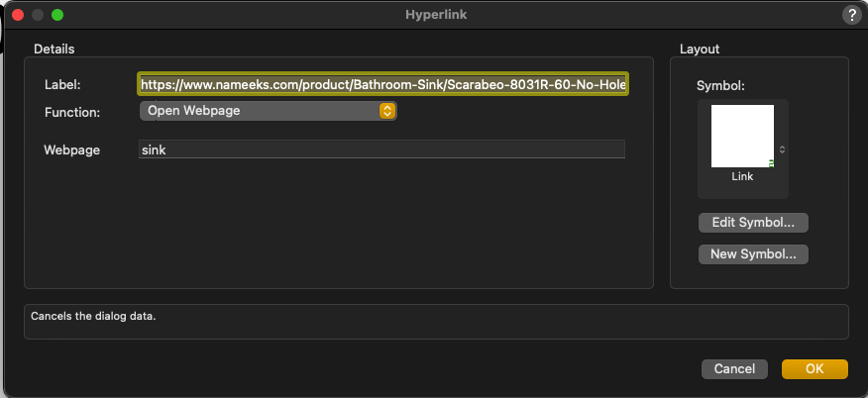Click the Hyperlink window title bar
Image resolution: width=868 pixels, height=398 pixels.
point(434,15)
